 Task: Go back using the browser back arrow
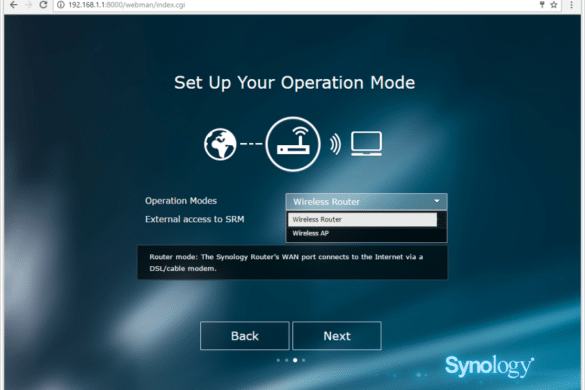click(x=13, y=5)
